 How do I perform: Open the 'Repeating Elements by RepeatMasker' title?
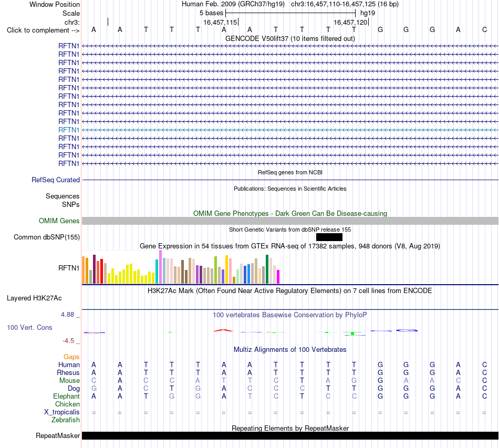290,428
